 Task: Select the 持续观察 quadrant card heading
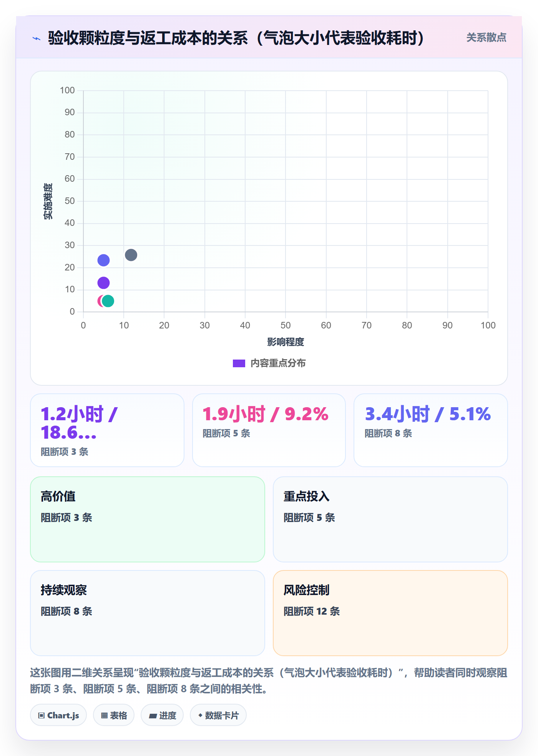point(64,590)
